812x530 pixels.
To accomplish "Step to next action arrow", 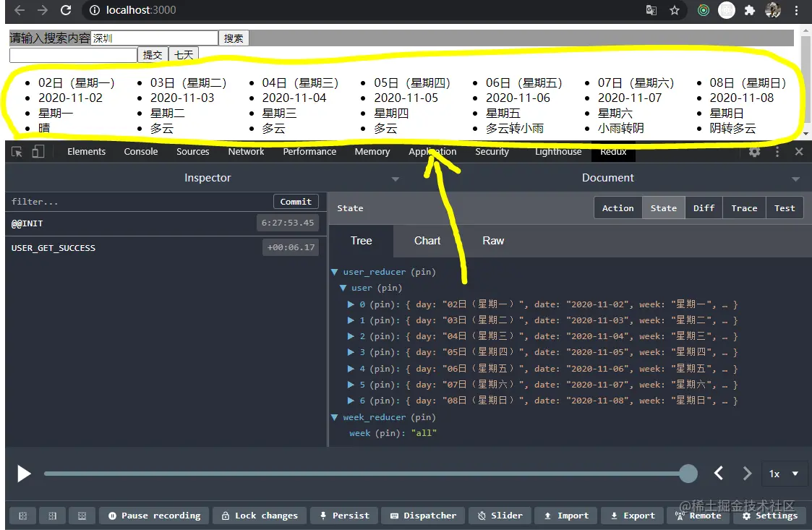I will click(x=747, y=473).
